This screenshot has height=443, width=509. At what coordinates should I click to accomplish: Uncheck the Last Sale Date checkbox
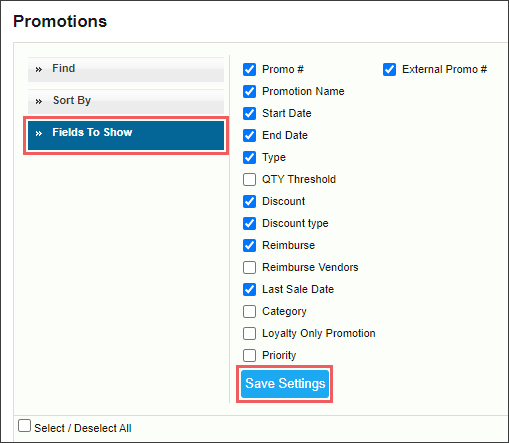point(249,290)
